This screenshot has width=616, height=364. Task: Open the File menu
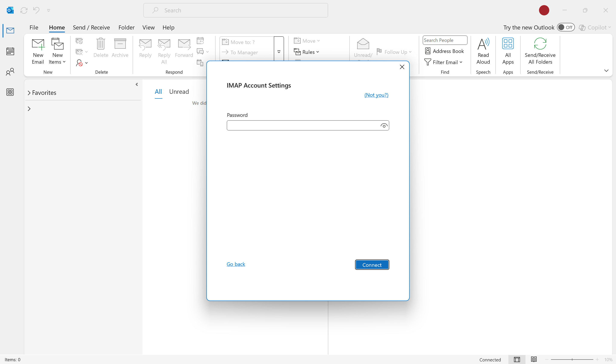pos(34,28)
